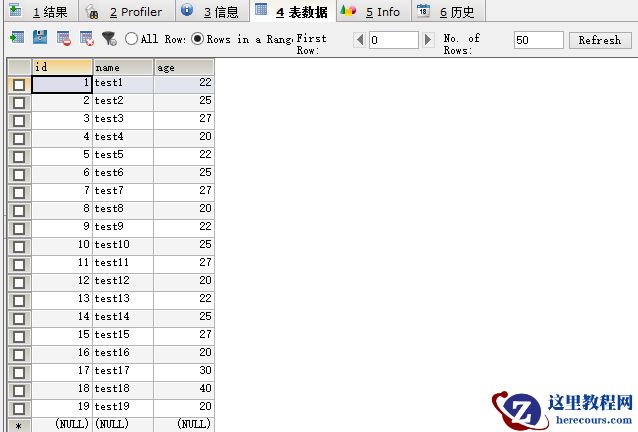Switch to the 6 历史 tab
Viewport: 638px width, 432px height.
448,11
